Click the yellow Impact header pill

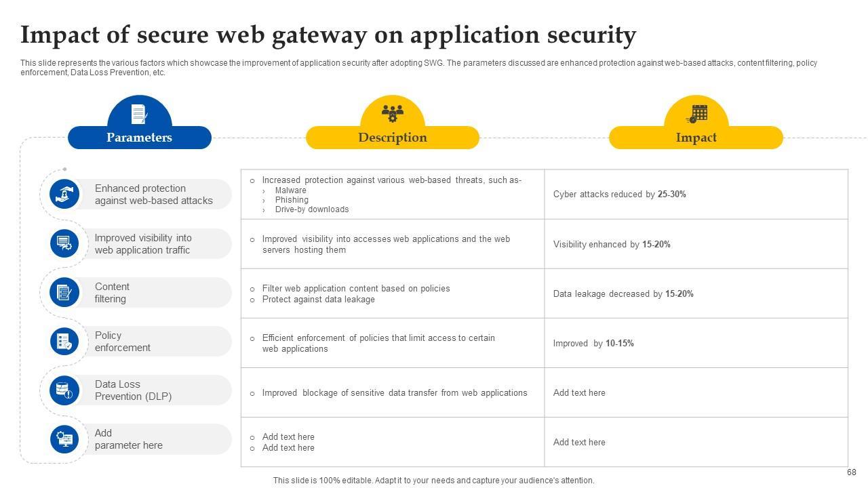[x=696, y=138]
